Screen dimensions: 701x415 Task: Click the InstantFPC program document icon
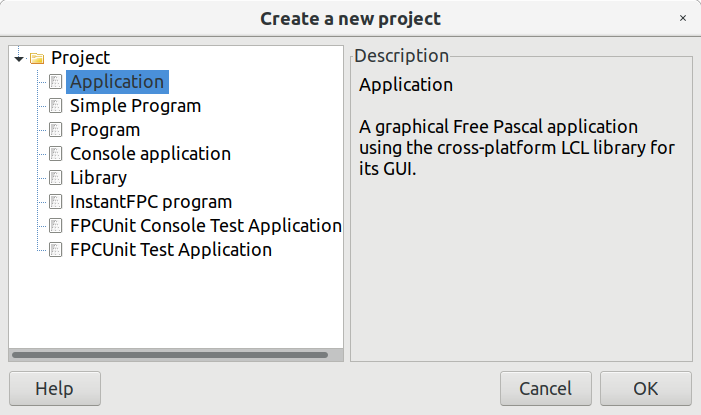click(x=56, y=202)
